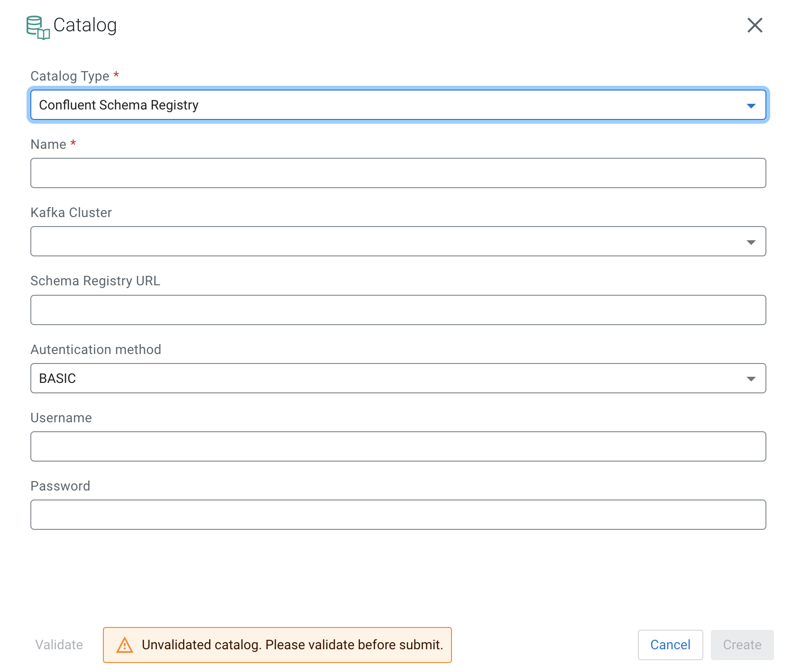Focus the Name input field
The image size is (792, 672).
[x=398, y=173]
